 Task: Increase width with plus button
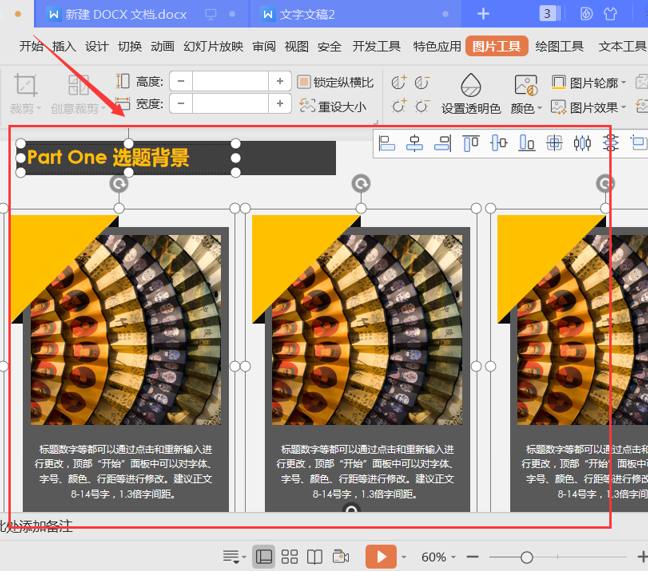click(x=280, y=103)
